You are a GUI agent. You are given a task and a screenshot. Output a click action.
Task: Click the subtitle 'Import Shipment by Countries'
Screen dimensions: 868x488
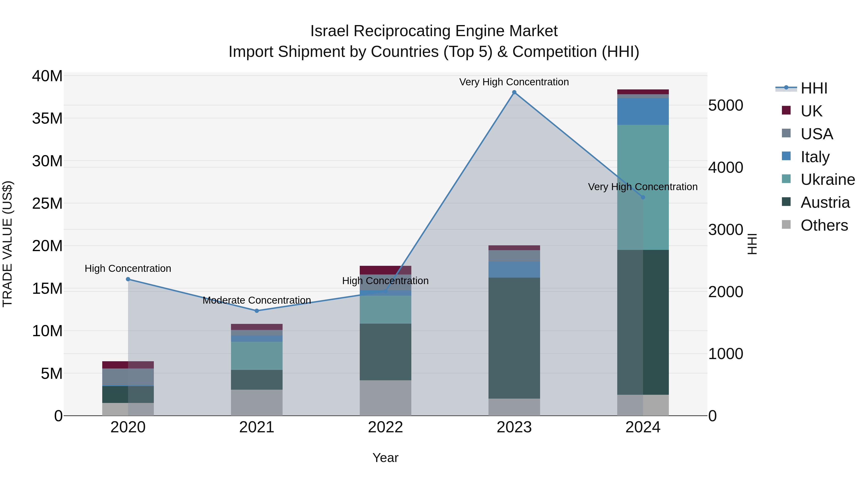point(334,52)
